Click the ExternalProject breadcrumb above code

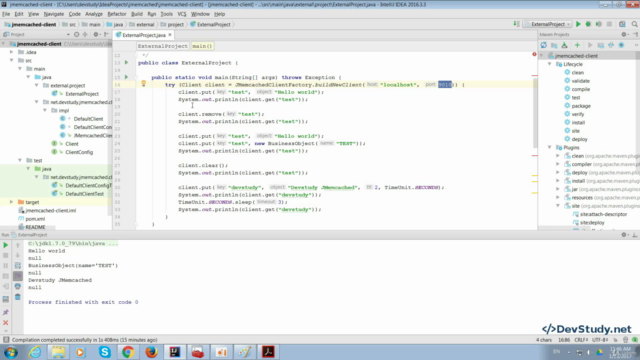pos(162,46)
